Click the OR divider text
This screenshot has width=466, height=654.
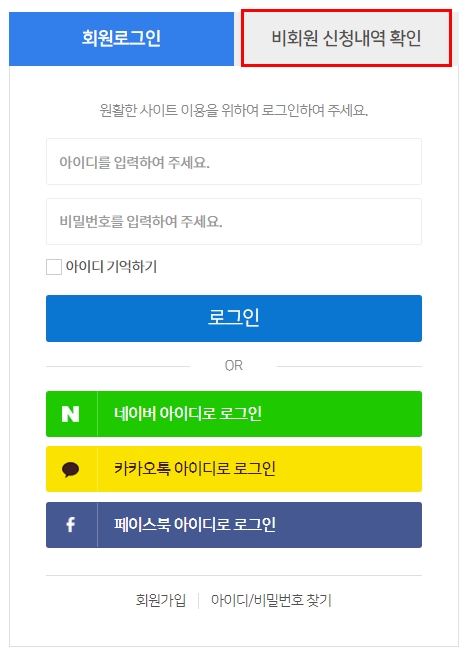click(x=234, y=366)
